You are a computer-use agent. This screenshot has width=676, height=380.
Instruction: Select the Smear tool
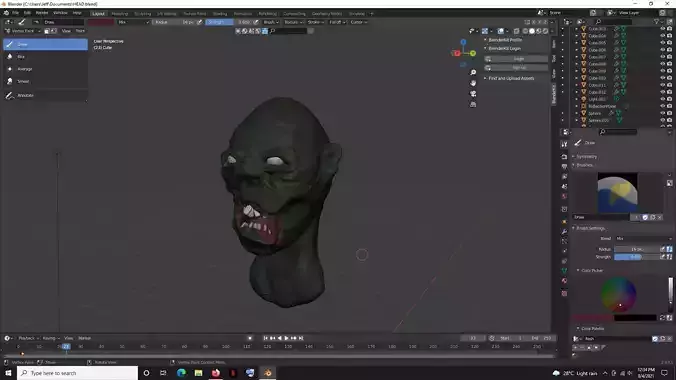click(x=45, y=81)
